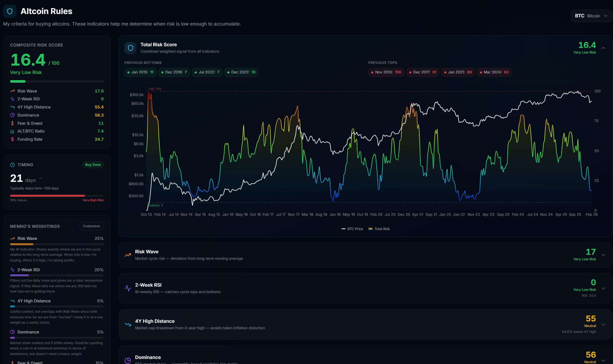
Task: Click the ALT/BTC Ratio bar chart icon
Action: 12,131
